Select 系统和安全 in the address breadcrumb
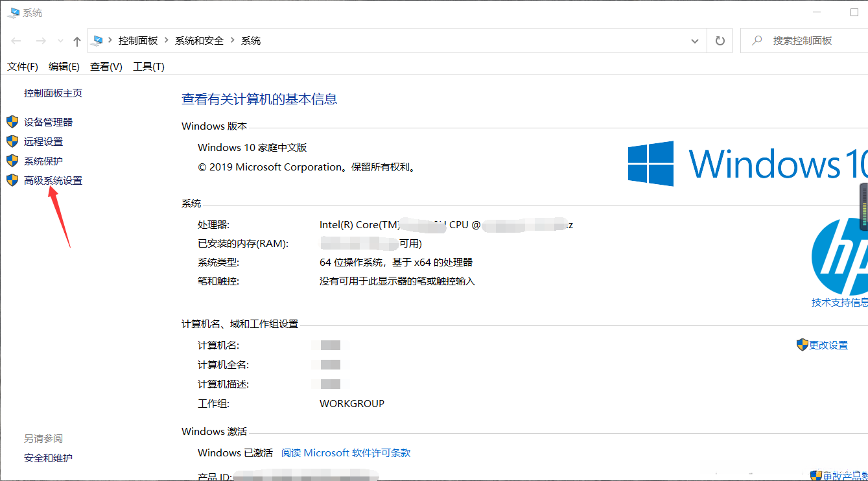868x481 pixels. tap(199, 40)
